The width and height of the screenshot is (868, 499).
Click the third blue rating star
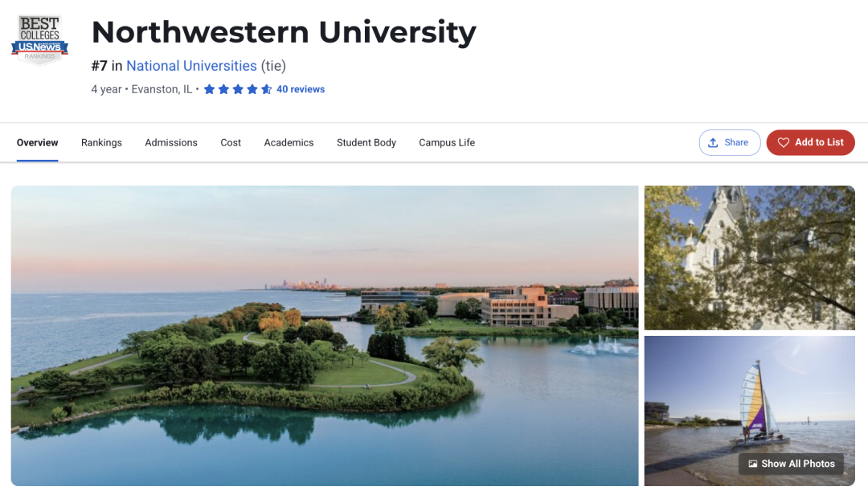(238, 89)
